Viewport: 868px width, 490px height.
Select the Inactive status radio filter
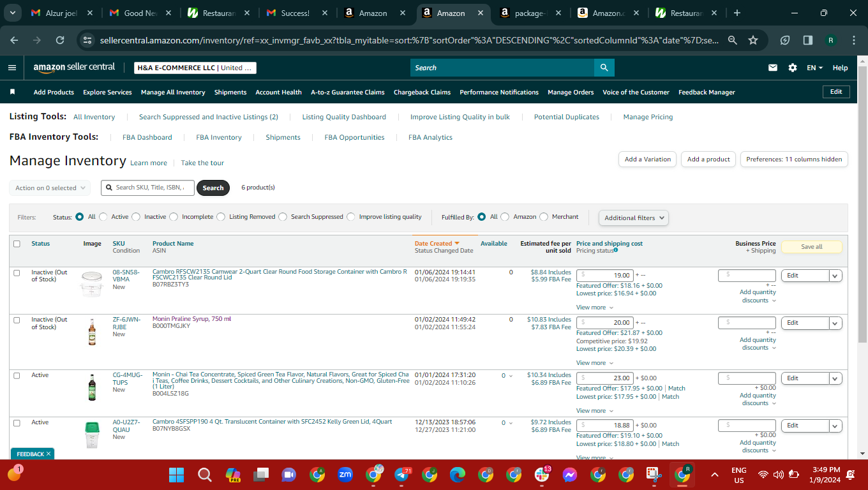[136, 217]
